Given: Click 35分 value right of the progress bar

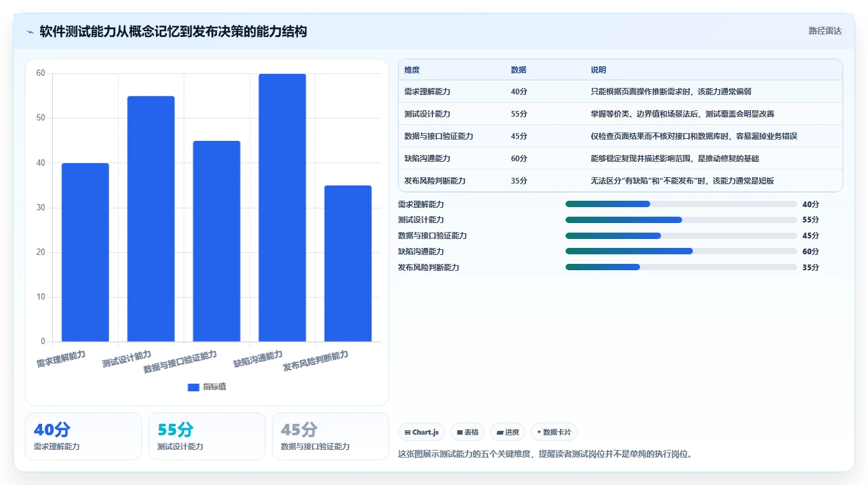Looking at the screenshot, I should (x=811, y=268).
